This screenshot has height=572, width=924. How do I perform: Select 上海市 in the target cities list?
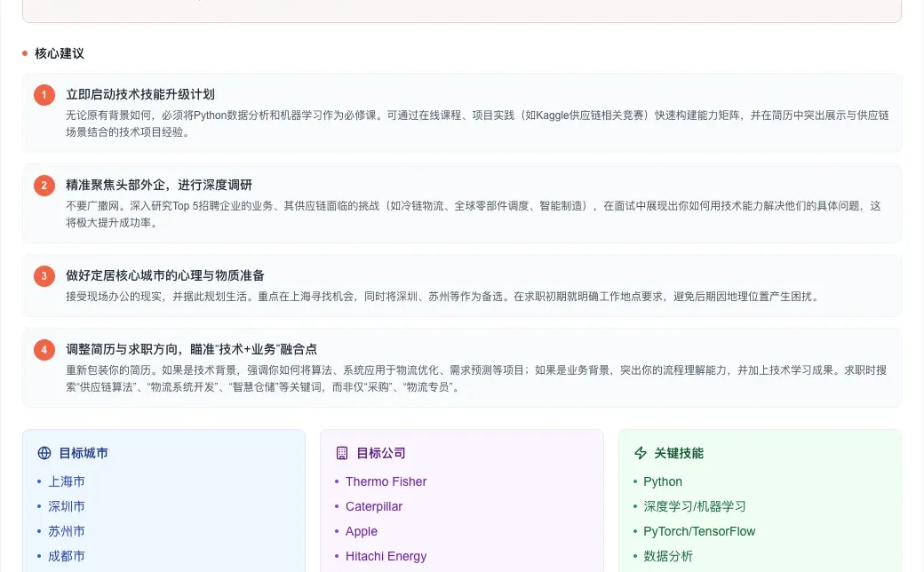[67, 481]
